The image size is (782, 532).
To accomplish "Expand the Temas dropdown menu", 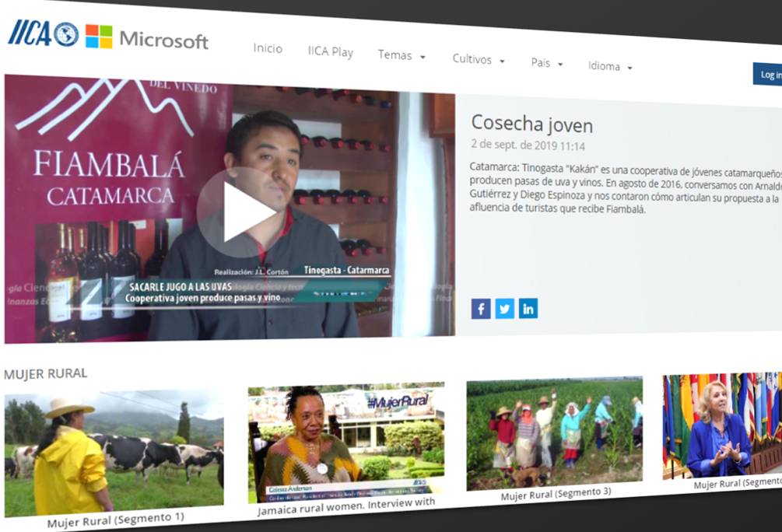I will point(402,55).
